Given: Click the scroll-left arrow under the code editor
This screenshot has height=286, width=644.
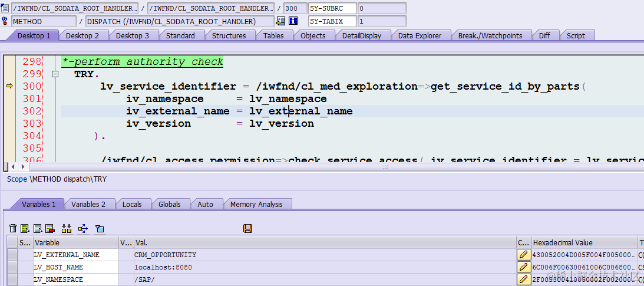Looking at the screenshot, I should tap(13, 167).
